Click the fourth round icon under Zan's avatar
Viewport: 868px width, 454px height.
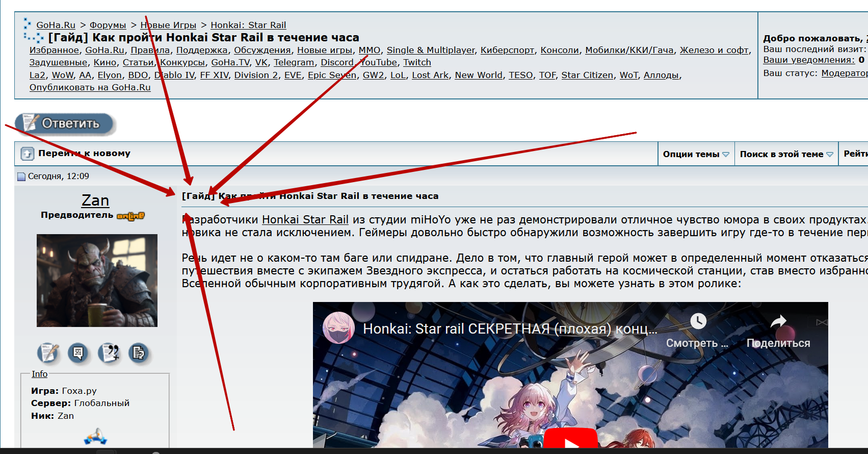click(x=139, y=352)
